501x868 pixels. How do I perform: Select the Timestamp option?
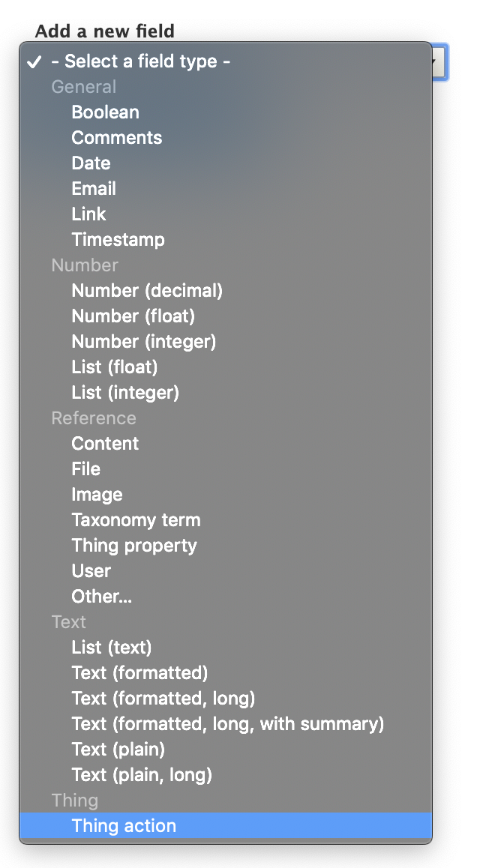tap(118, 240)
